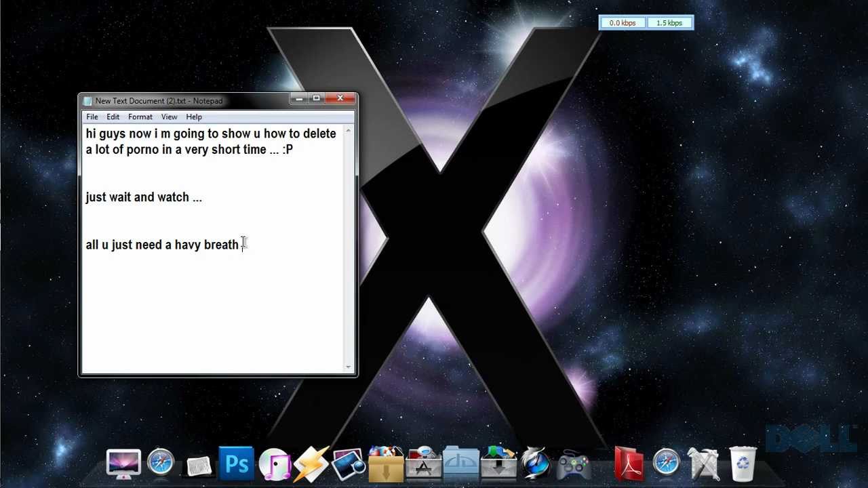This screenshot has height=488, width=868.
Task: Click the line "just wait and watch ..."
Action: pos(144,197)
